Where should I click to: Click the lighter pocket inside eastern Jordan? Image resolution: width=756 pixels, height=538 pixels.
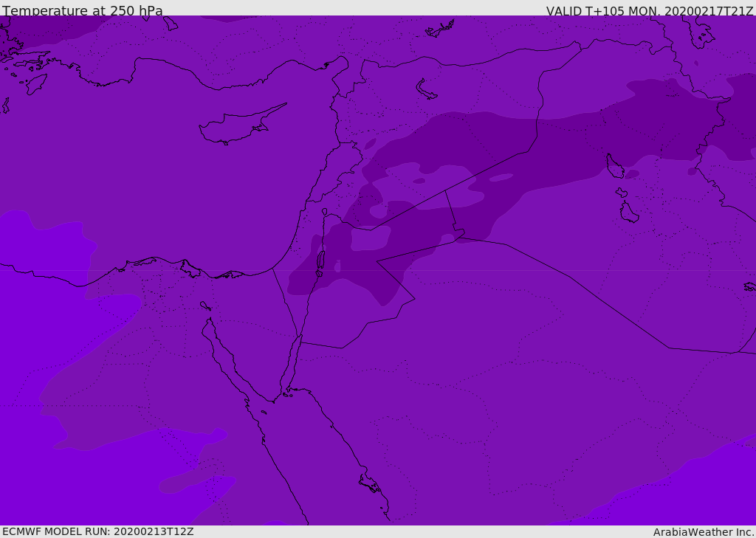pos(371,238)
